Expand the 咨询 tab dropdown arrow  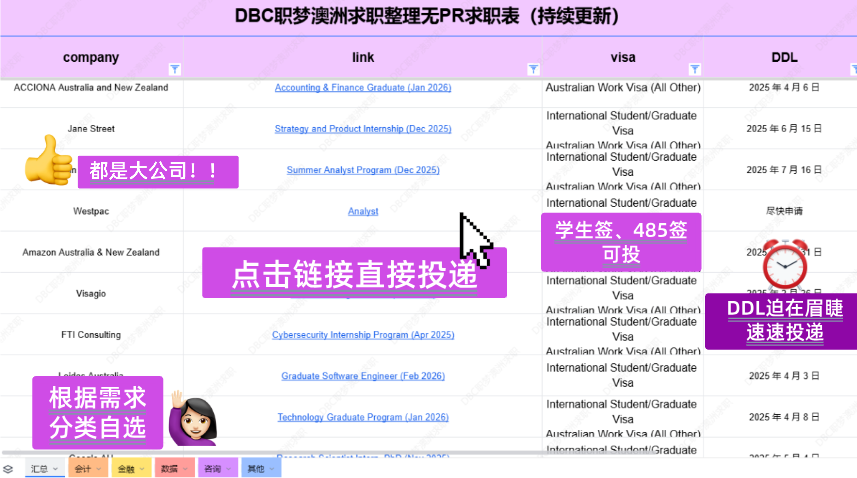pyautogui.click(x=228, y=469)
